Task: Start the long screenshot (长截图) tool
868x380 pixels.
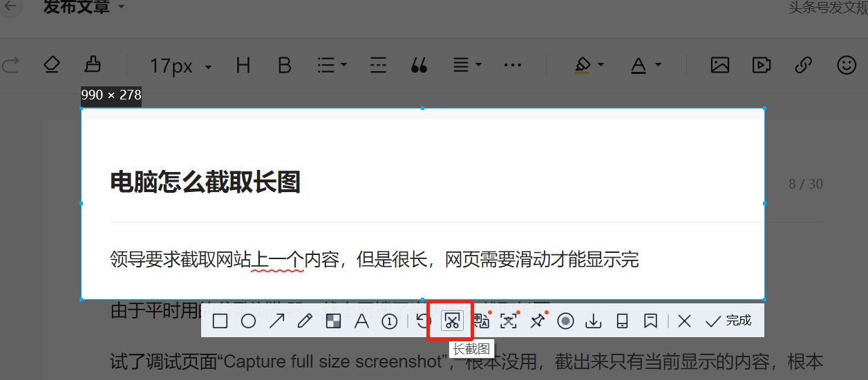Action: pos(452,321)
